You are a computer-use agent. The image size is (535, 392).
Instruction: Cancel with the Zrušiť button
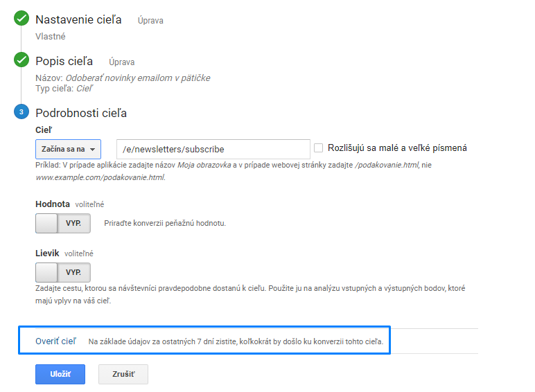coord(123,374)
